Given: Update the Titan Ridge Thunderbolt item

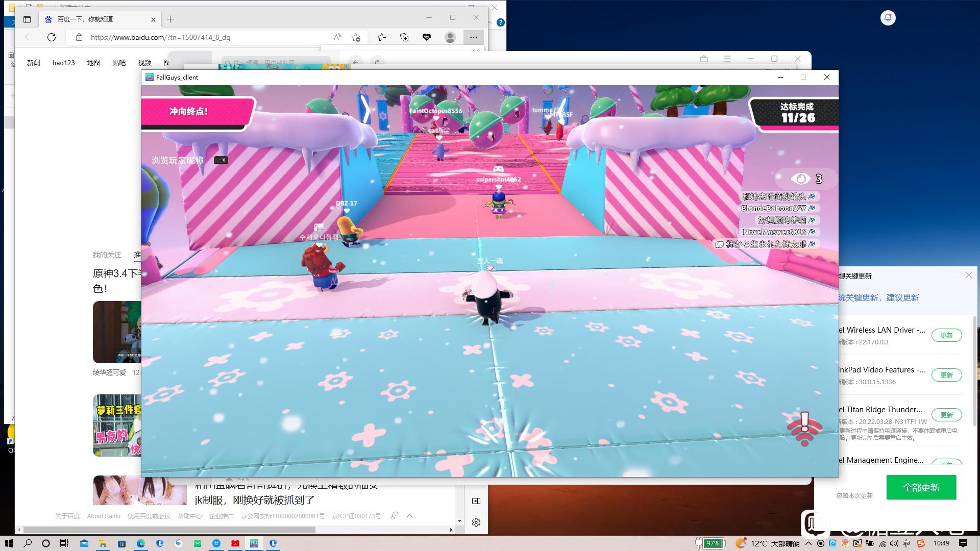Looking at the screenshot, I should point(946,415).
